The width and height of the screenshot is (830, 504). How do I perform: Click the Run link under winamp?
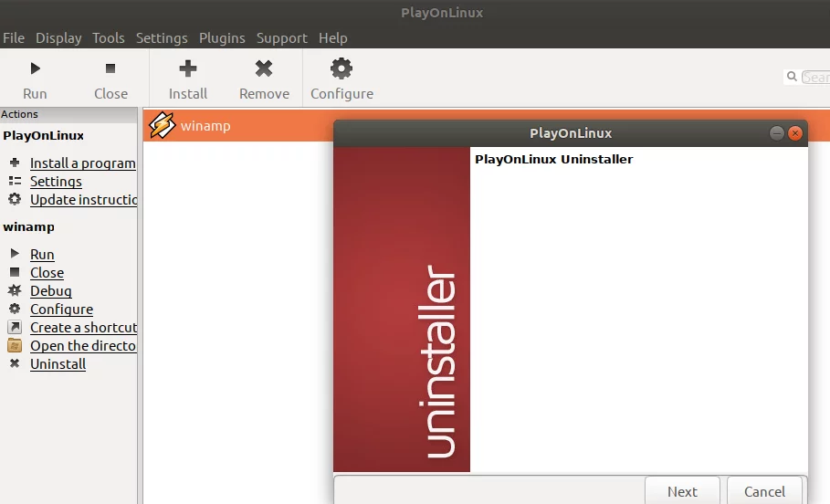[x=42, y=254]
